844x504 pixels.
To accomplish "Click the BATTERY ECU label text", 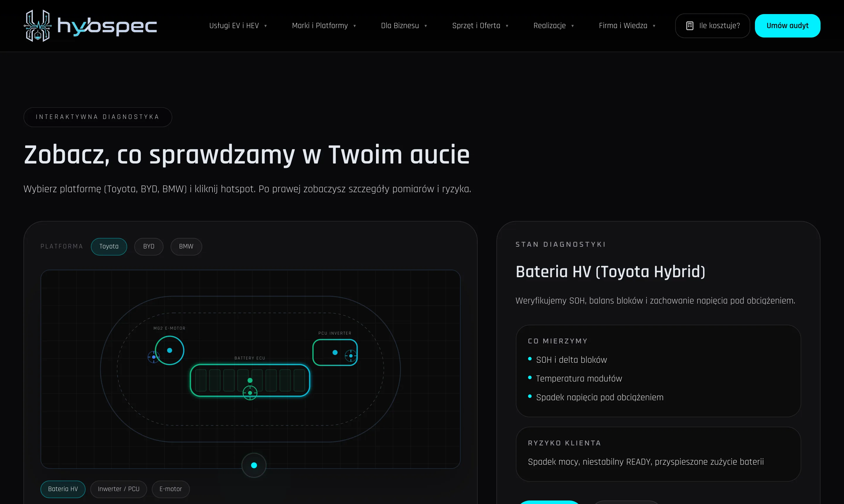I will [250, 358].
